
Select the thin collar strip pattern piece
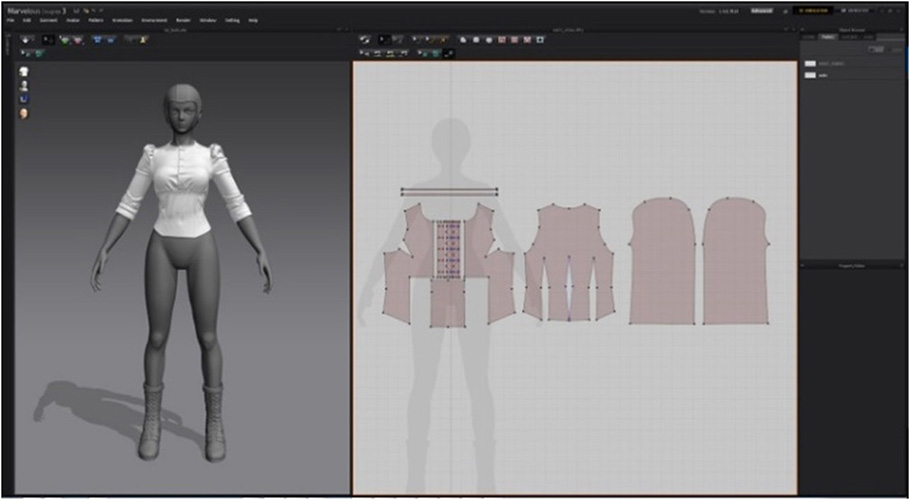449,190
